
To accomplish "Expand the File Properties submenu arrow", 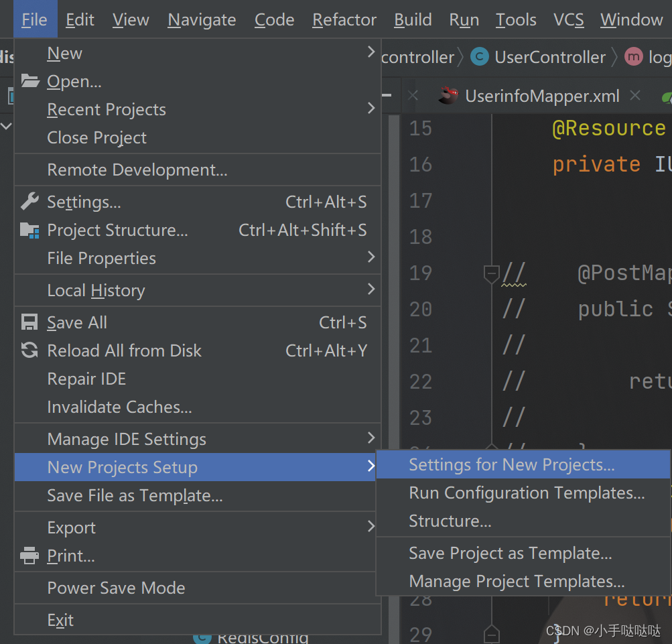I will coord(371,257).
